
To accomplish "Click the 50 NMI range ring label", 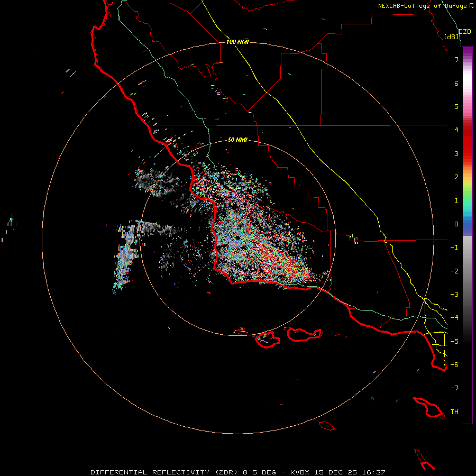I will click(237, 140).
